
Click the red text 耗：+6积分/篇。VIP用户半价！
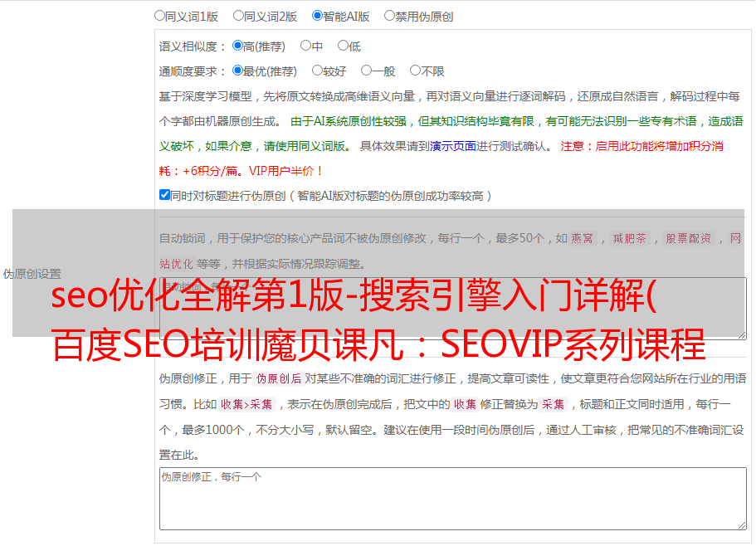pos(241,171)
